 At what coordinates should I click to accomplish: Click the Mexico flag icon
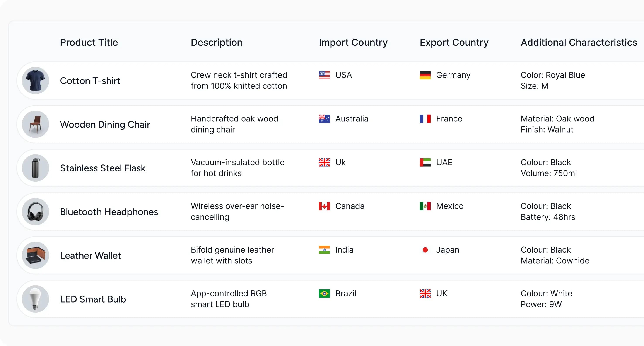425,206
